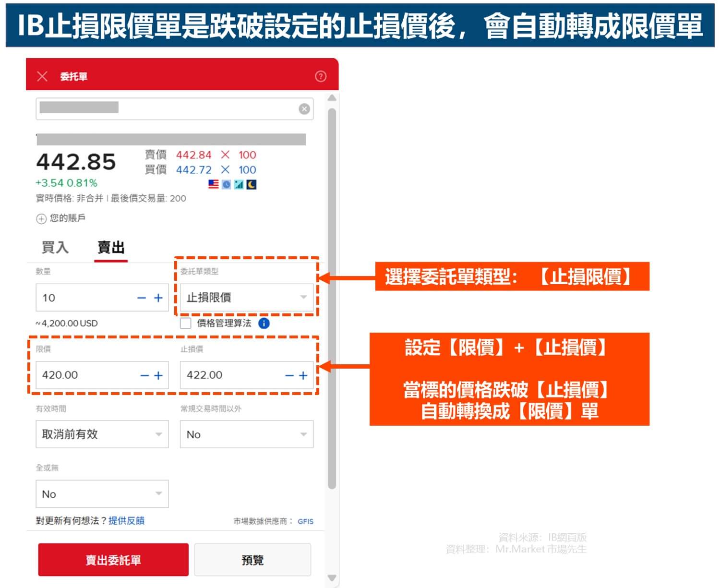Clear the symbol field with the X icon
720x588 pixels.
(x=303, y=109)
